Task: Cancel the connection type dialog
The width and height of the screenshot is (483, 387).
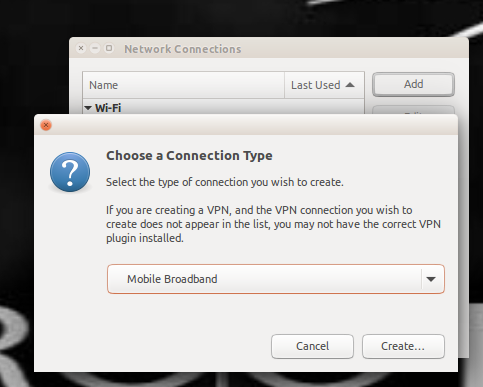Action: click(x=312, y=346)
